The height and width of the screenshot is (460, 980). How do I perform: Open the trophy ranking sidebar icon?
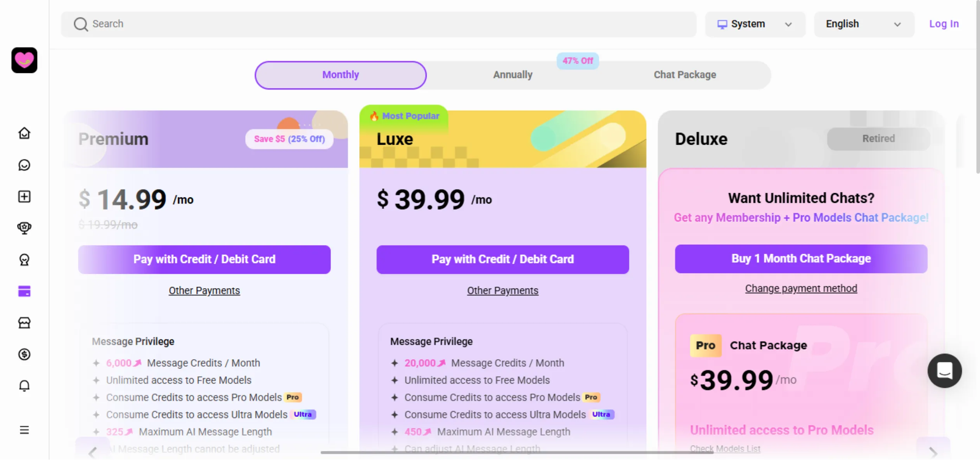coord(24,228)
